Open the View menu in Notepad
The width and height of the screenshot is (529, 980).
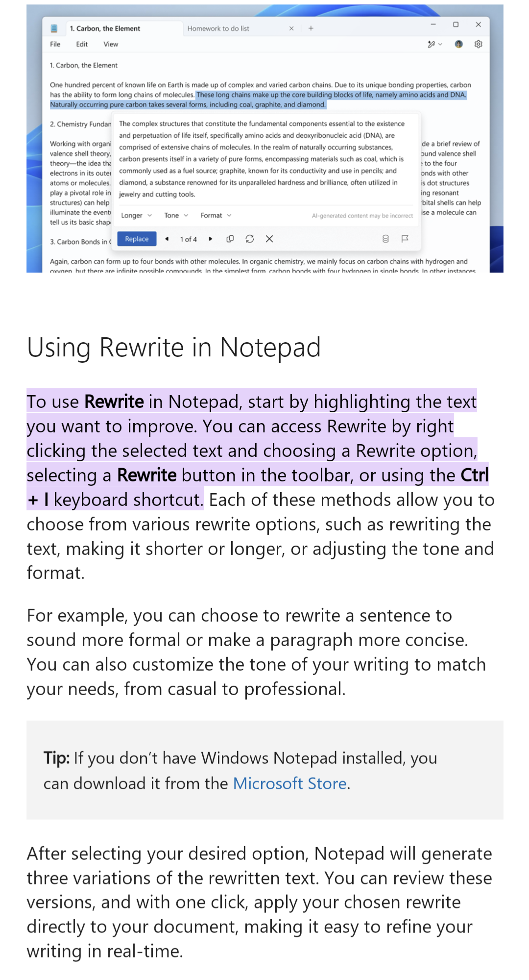(111, 44)
